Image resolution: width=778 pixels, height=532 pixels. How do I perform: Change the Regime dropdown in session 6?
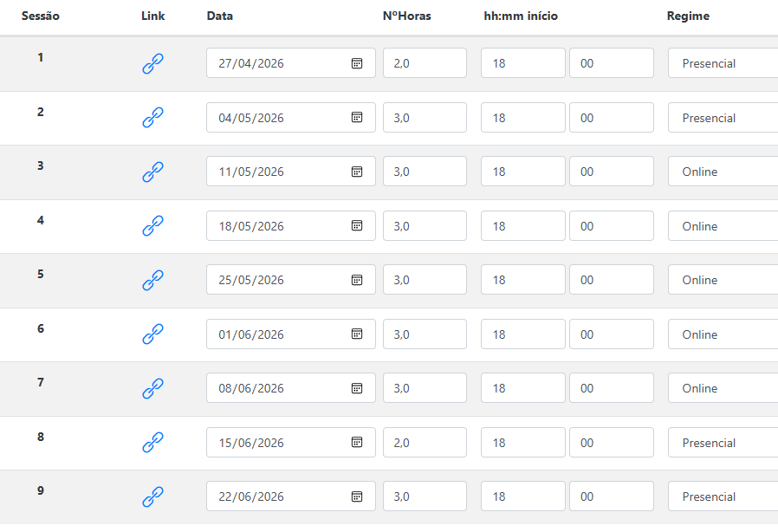723,334
